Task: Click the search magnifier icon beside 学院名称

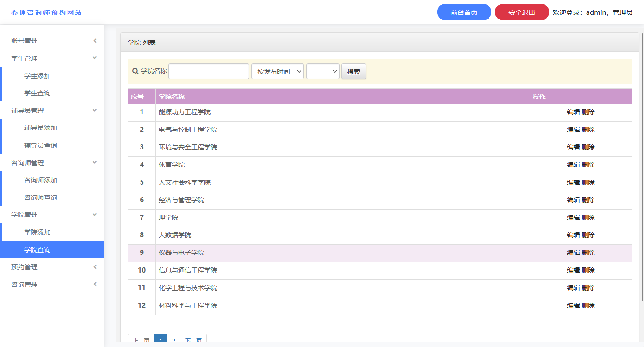Action: (x=136, y=71)
